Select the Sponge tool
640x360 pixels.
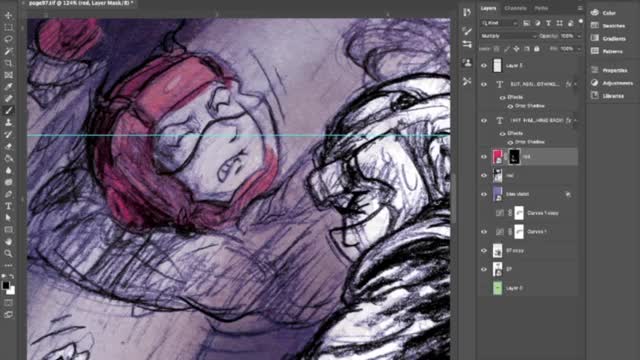point(8,182)
